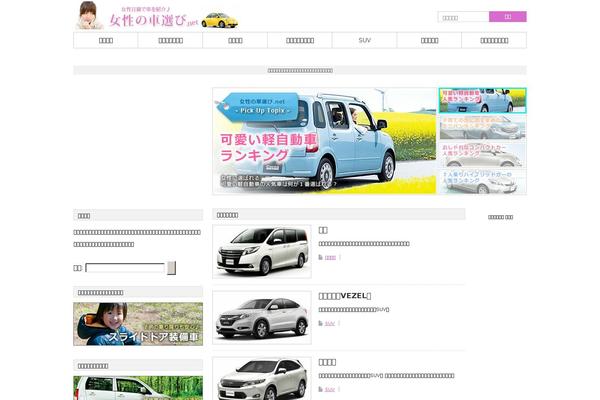Open the white Harrier SUV article thumbnail
The image size is (600, 400).
262,379
